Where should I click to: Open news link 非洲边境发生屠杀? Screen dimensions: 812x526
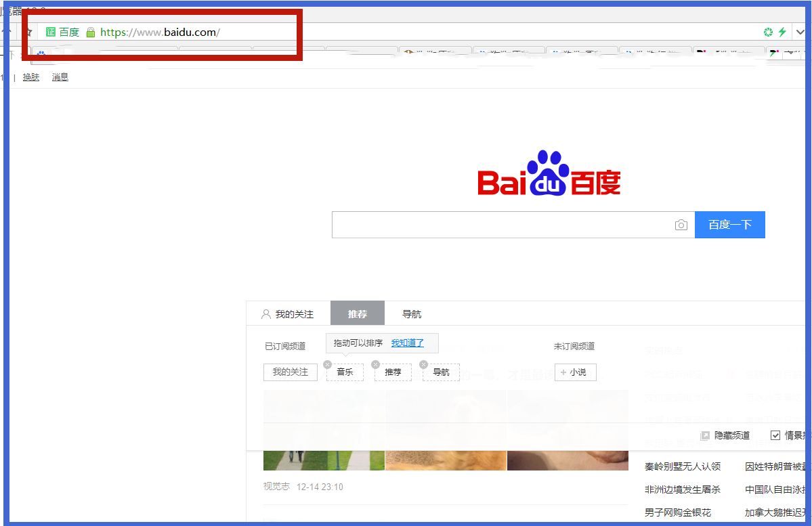683,489
